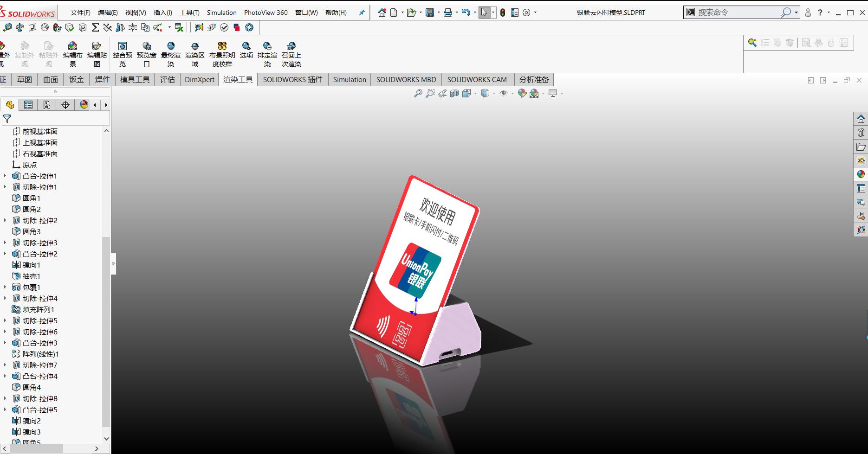Start Final Render (最终渲染)
868x454 pixels.
tap(171, 54)
